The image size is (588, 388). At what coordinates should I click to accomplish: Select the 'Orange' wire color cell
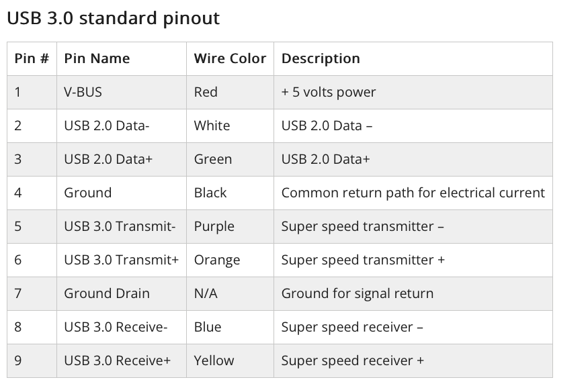[x=230, y=260]
